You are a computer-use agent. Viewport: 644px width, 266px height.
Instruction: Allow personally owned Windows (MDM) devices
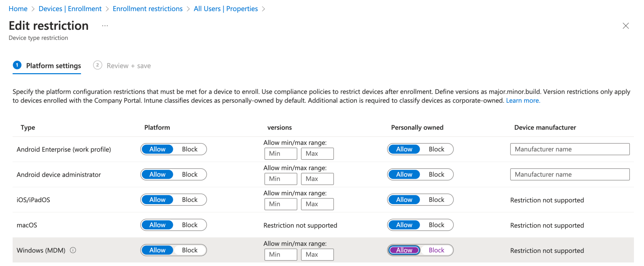click(x=404, y=250)
